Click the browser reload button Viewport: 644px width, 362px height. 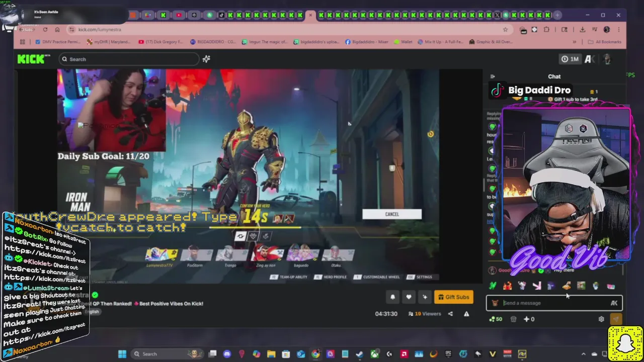(45, 30)
